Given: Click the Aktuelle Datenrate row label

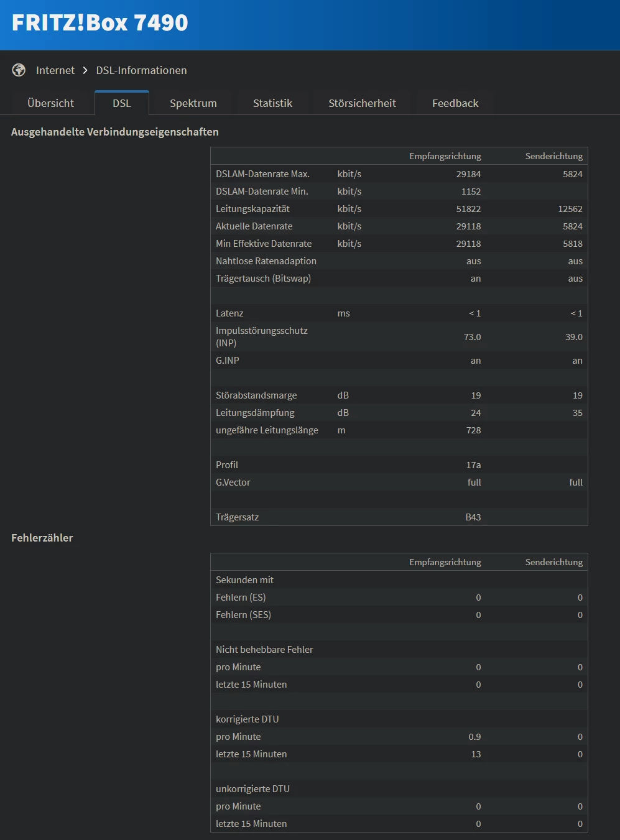Looking at the screenshot, I should [254, 226].
